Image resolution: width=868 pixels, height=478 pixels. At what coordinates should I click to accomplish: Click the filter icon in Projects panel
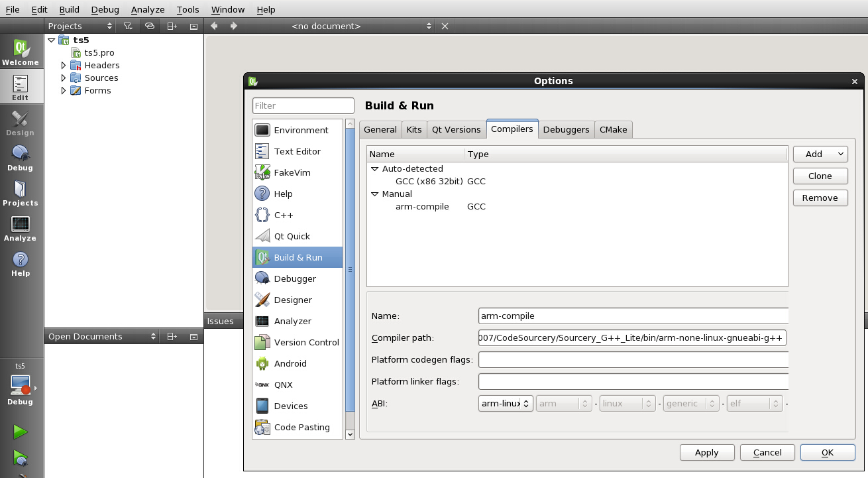tap(128, 26)
